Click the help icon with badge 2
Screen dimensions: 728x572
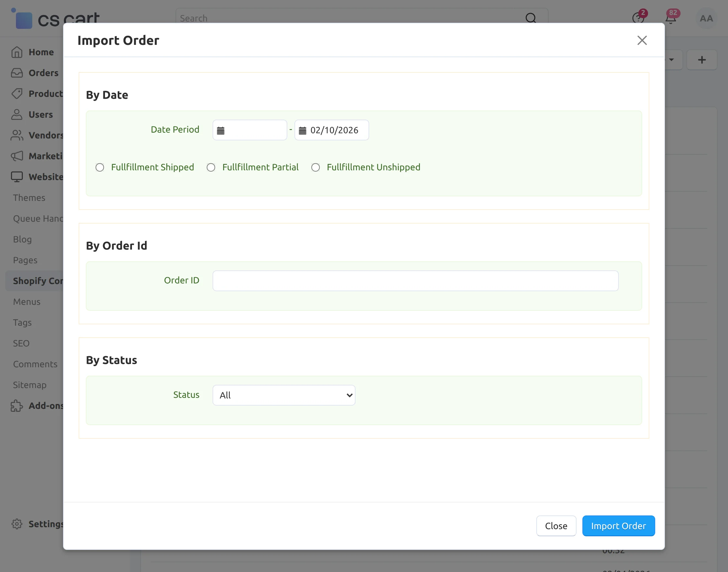click(638, 18)
